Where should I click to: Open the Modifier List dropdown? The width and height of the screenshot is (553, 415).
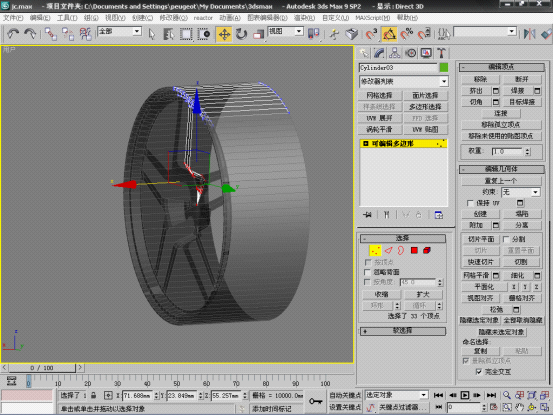404,81
